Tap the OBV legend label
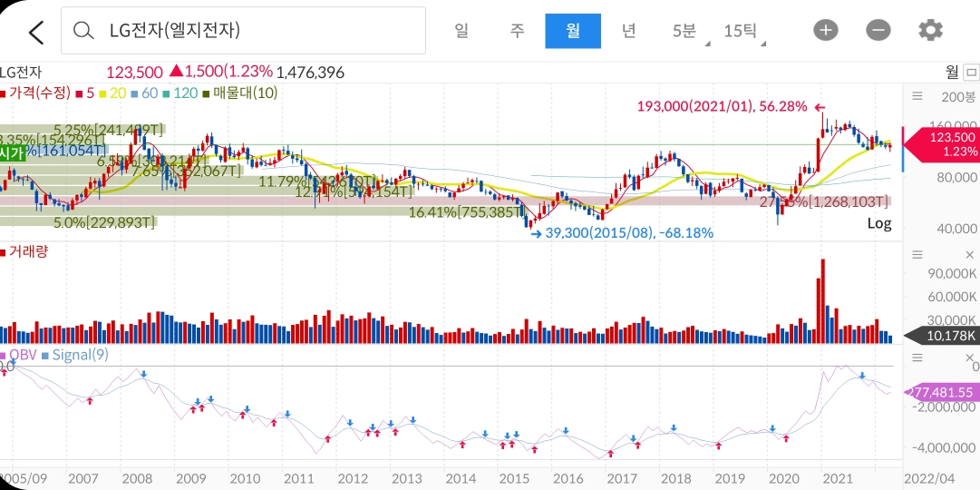 [x=19, y=356]
